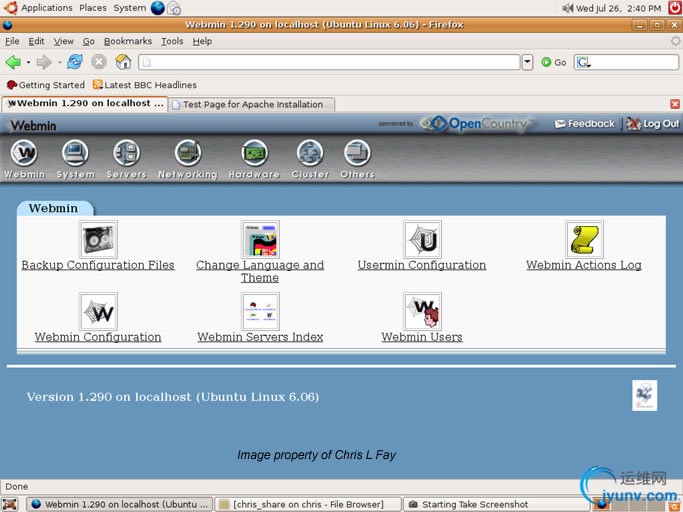Open the Hardware category icon
This screenshot has height=512, width=683.
tap(254, 153)
